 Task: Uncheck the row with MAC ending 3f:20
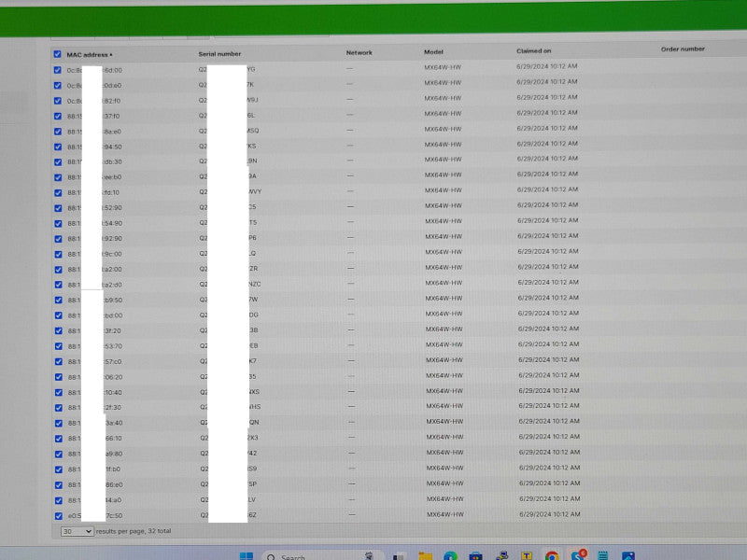pyautogui.click(x=58, y=330)
